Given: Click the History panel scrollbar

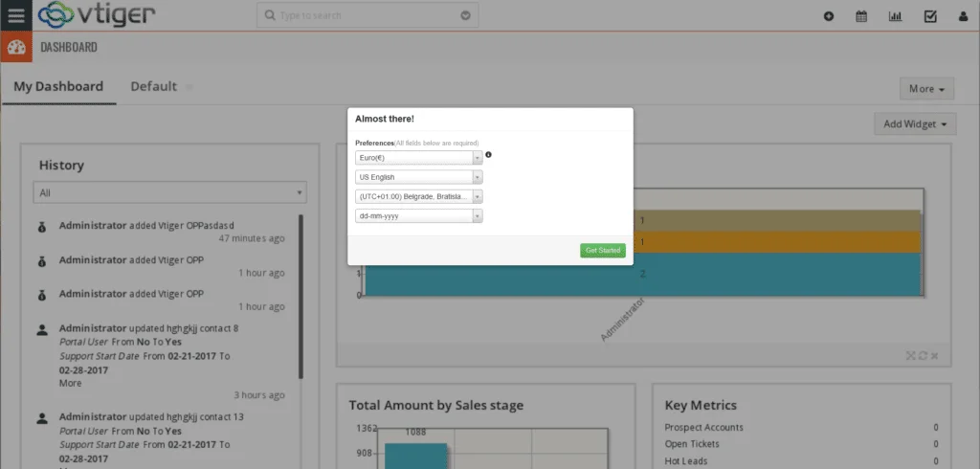Looking at the screenshot, I should [x=301, y=297].
